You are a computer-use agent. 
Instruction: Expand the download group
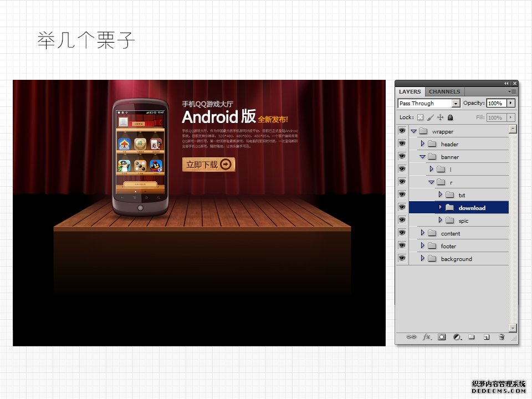pyautogui.click(x=440, y=207)
